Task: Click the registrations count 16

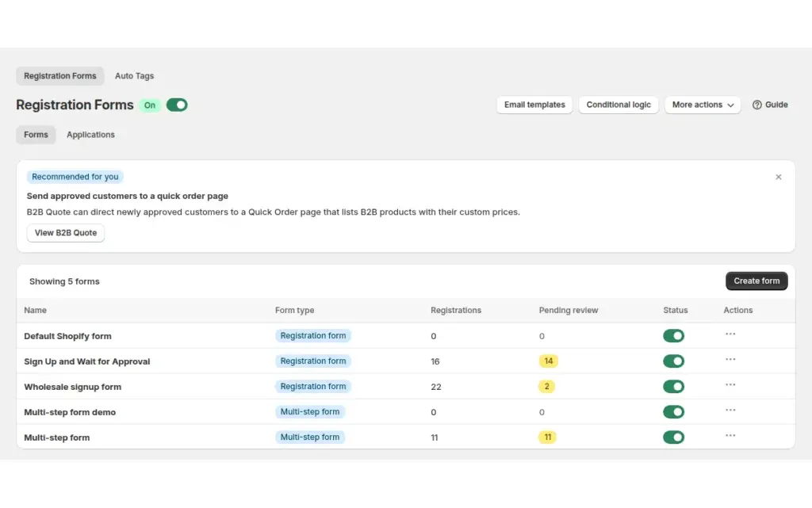Action: pos(435,361)
